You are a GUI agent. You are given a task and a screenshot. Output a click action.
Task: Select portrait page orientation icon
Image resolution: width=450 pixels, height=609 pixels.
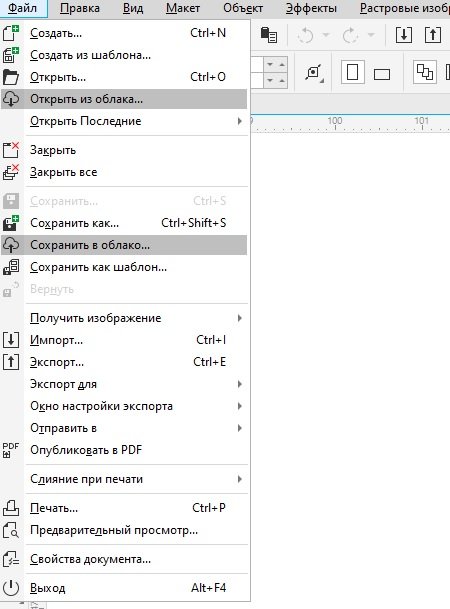click(x=353, y=72)
